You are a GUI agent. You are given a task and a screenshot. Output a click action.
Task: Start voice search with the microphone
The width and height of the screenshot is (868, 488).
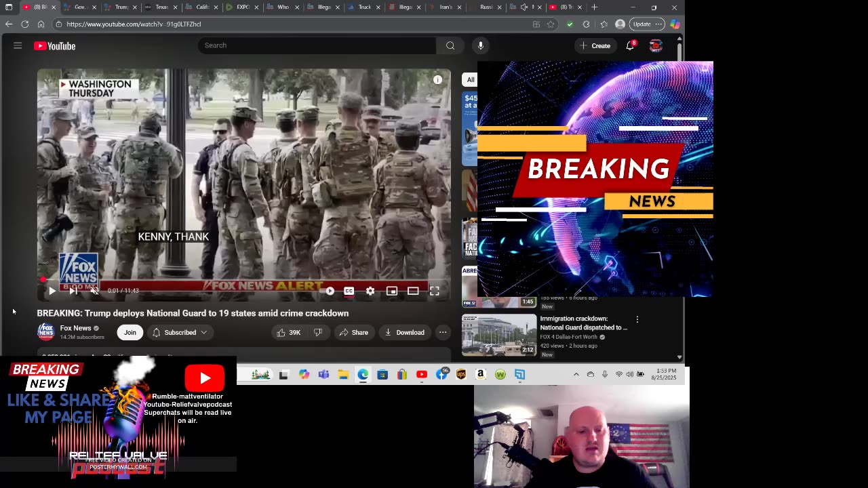coord(480,45)
